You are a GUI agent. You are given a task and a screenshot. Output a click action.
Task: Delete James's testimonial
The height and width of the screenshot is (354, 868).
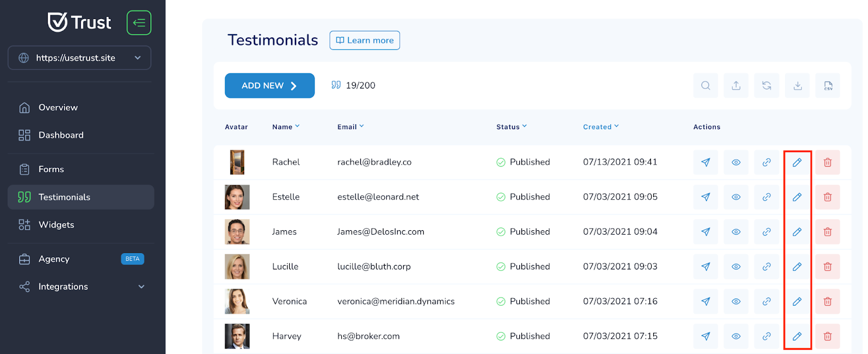[x=828, y=232]
